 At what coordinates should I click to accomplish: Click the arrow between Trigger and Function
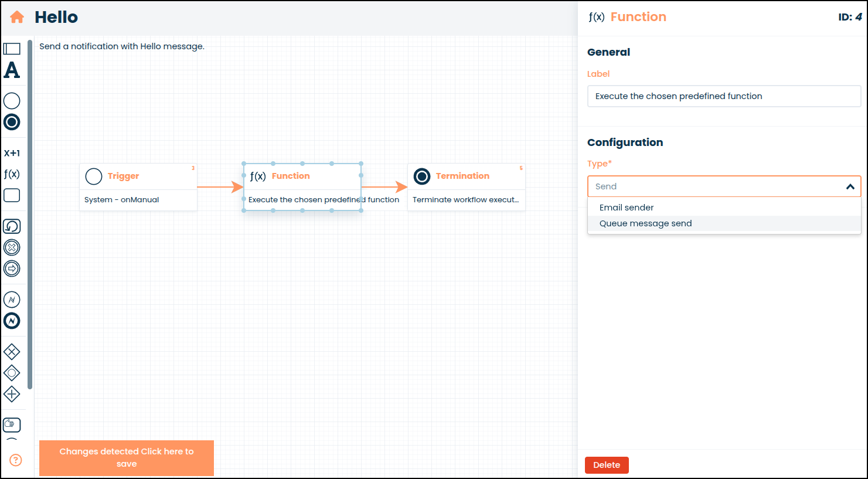tap(220, 187)
